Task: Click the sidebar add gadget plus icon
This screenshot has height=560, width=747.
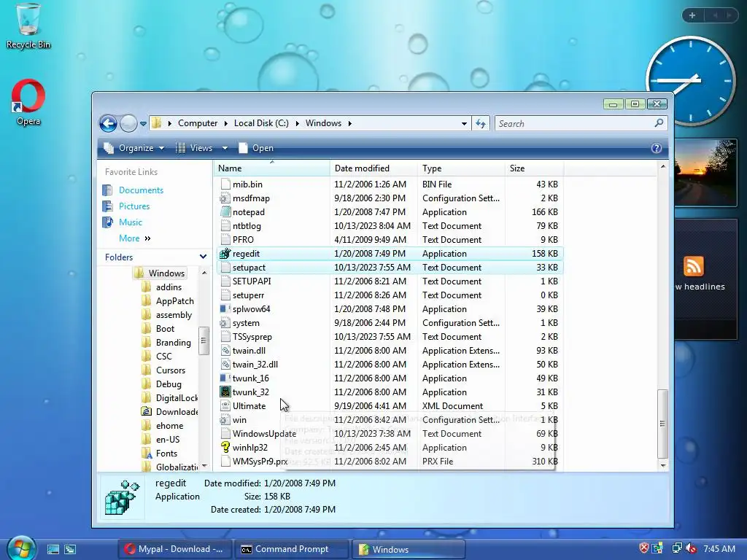Action: [x=692, y=15]
